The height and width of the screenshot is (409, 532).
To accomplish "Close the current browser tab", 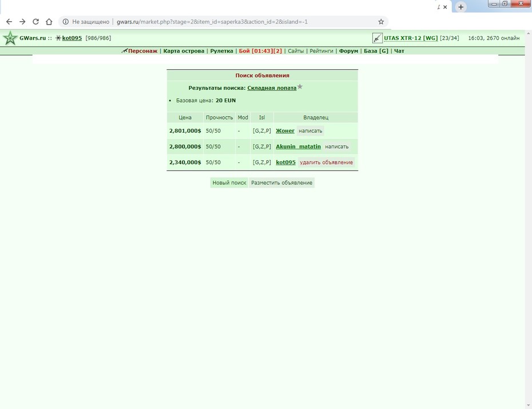I will coord(445,7).
